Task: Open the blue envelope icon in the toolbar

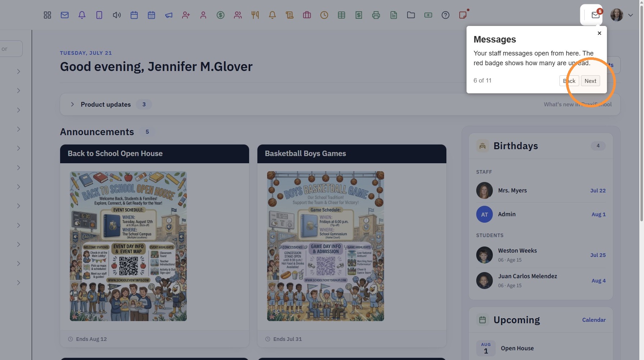Action: 65,15
